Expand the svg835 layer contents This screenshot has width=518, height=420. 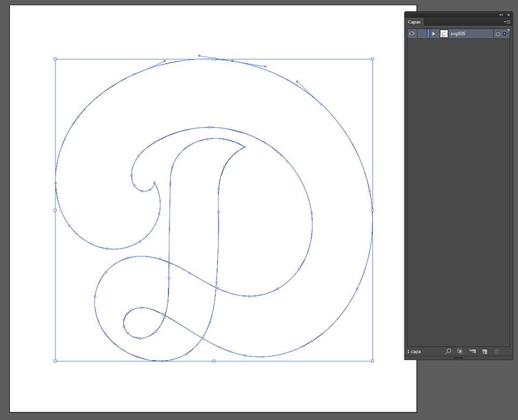pos(433,33)
